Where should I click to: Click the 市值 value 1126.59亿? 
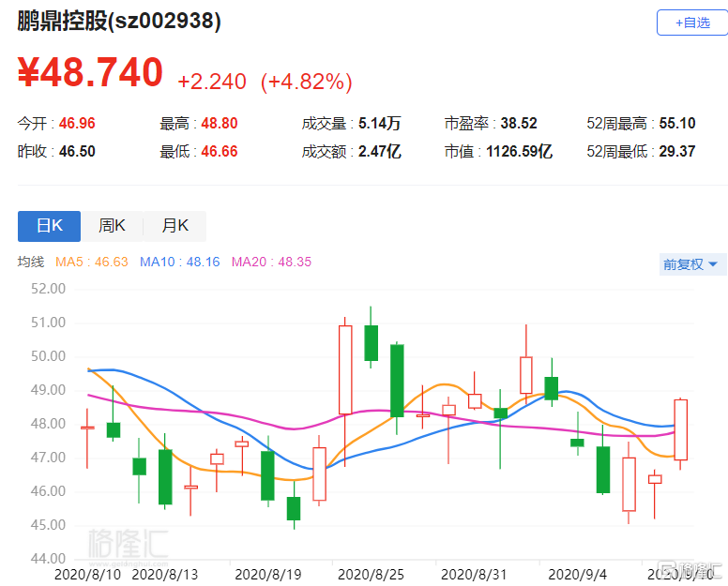coord(519,151)
